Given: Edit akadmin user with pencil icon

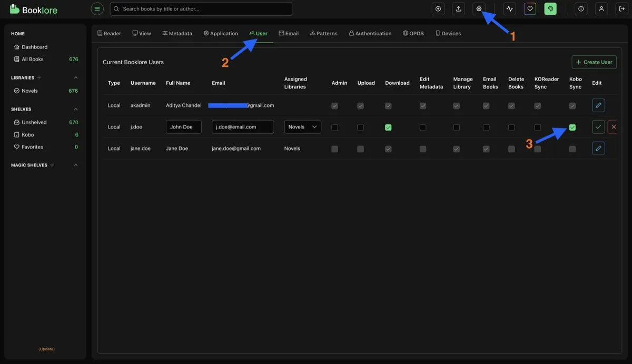Looking at the screenshot, I should click(598, 105).
